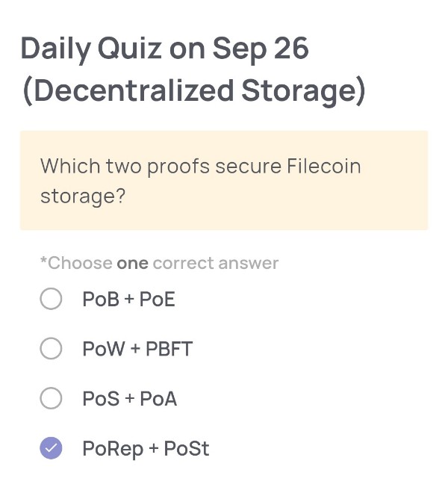Click the purple checkmark icon beside PoRep + PoSt
This screenshot has height=499, width=448.
(x=51, y=448)
